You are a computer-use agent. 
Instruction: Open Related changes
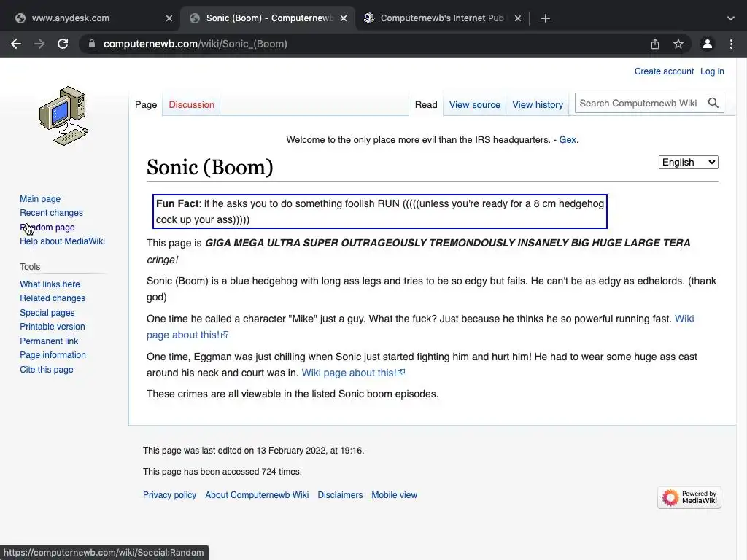pyautogui.click(x=53, y=298)
